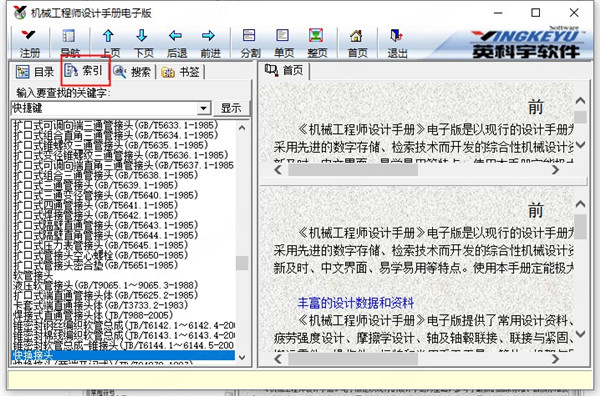Click lower pane horizontal scroll-right arrow
The width and height of the screenshot is (600, 396).
(x=556, y=359)
